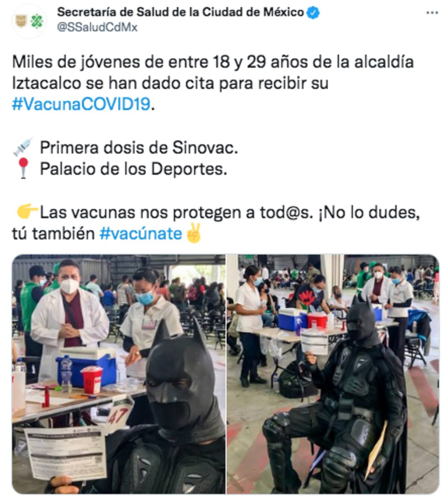Viewport: 448px width, 497px height.
Task: Click the Secretaría de Salud profile avatar
Action: click(29, 21)
